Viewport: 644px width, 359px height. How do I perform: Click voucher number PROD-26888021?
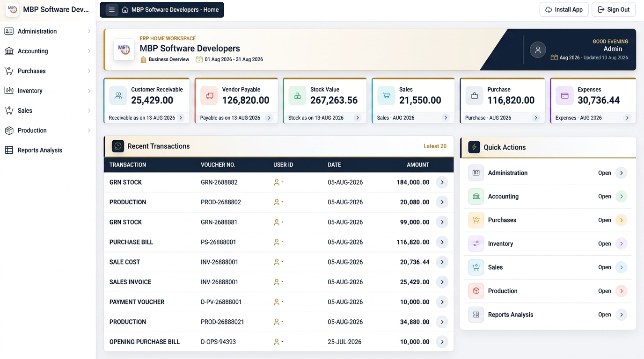222,322
